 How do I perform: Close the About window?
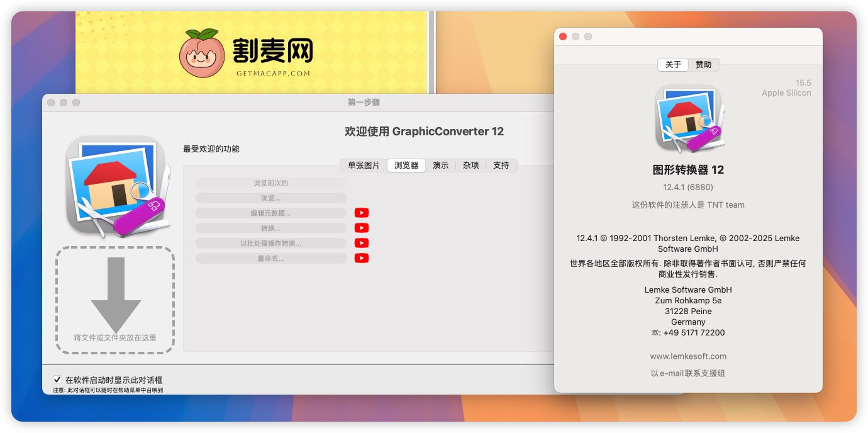(x=563, y=37)
